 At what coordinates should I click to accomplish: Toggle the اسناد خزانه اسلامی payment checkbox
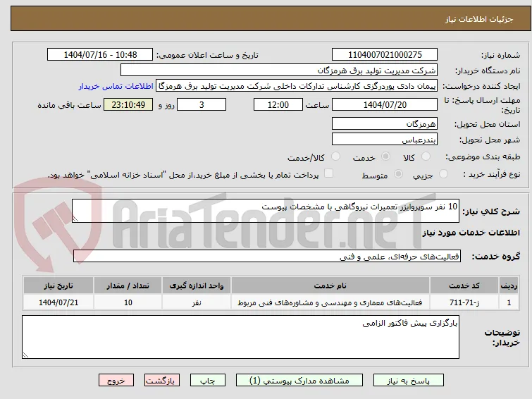(x=328, y=173)
